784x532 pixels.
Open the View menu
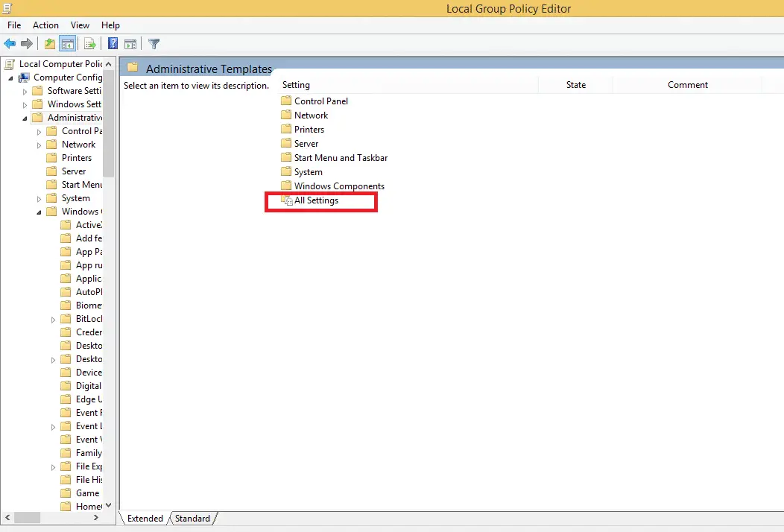pos(80,25)
